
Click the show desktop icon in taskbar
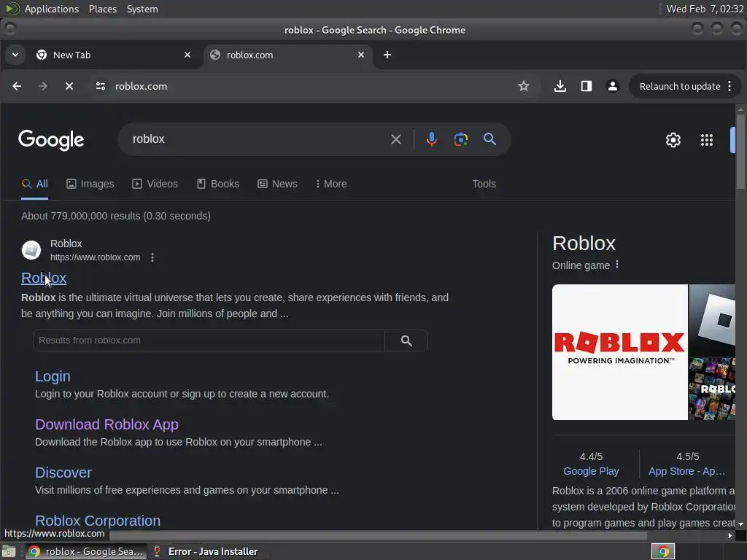tap(9, 551)
